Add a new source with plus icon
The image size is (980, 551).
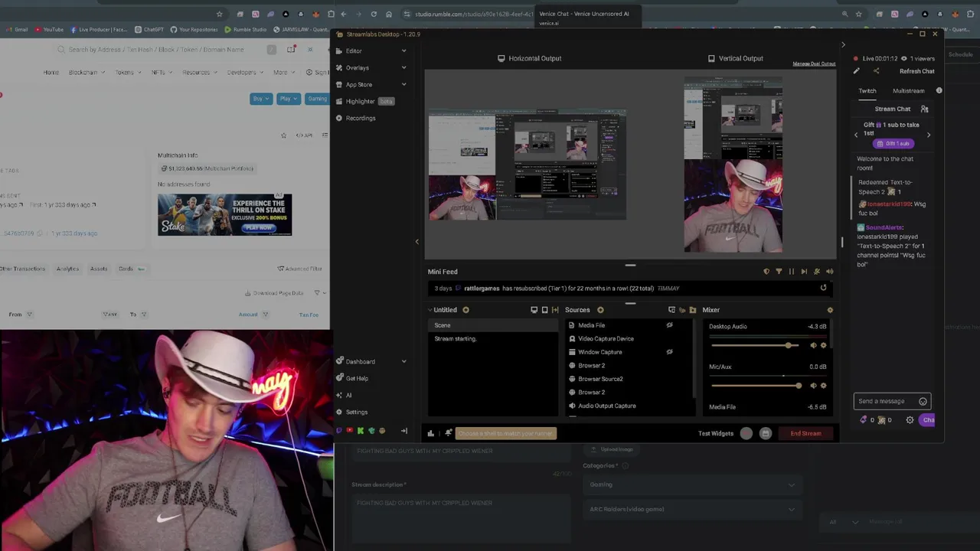tap(600, 310)
